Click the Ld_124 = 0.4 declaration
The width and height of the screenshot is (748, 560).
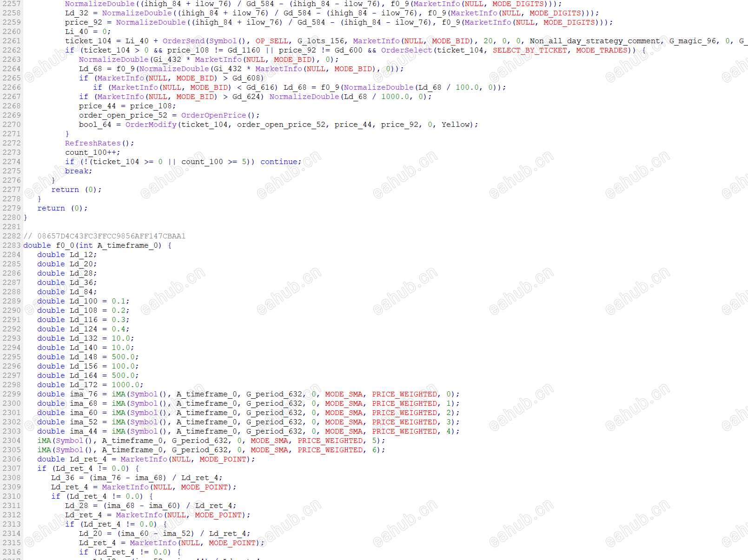(83, 329)
